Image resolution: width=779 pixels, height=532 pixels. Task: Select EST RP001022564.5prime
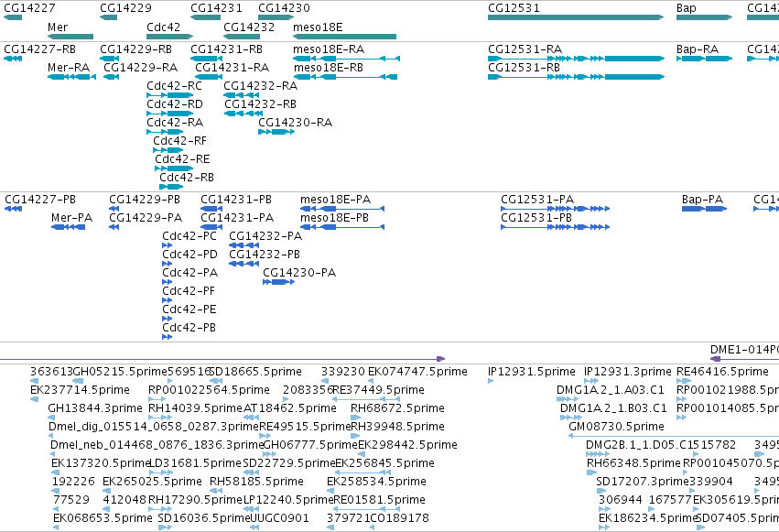[x=209, y=390]
